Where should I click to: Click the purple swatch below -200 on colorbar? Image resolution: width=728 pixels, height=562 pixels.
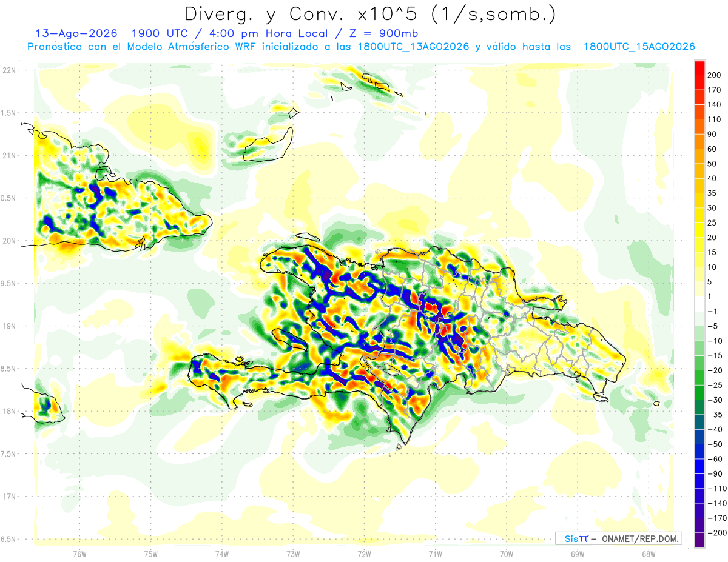700,540
